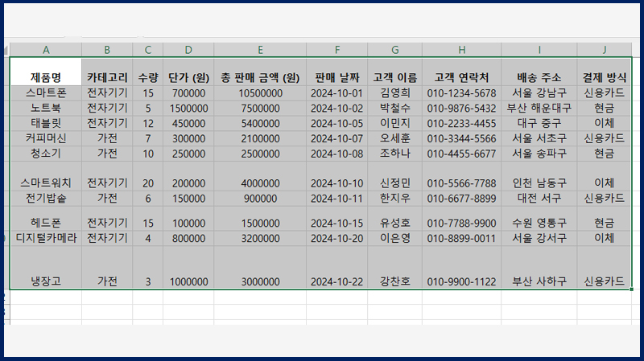Select the 태블릿 product cell
Screen dimensions: 644x361
click(46, 124)
